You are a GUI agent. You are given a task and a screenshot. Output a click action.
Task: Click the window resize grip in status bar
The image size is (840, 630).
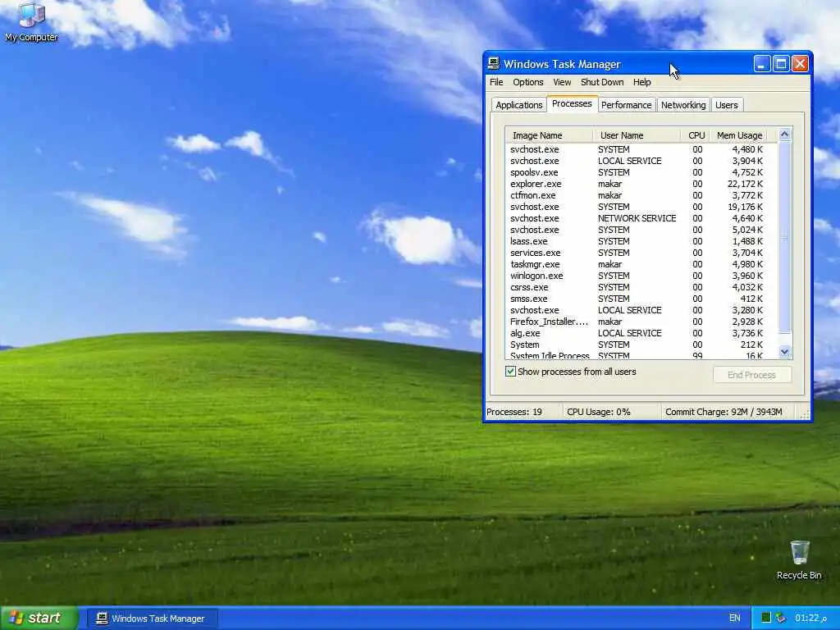click(805, 413)
